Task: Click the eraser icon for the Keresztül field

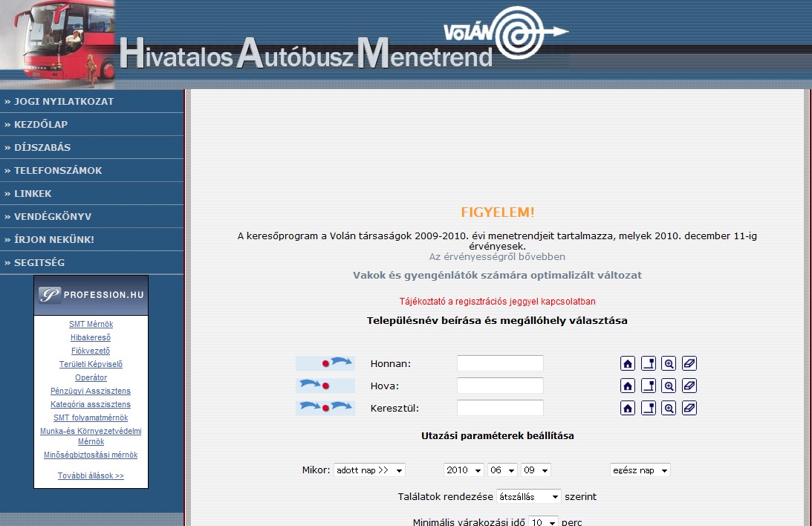Action: 689,408
